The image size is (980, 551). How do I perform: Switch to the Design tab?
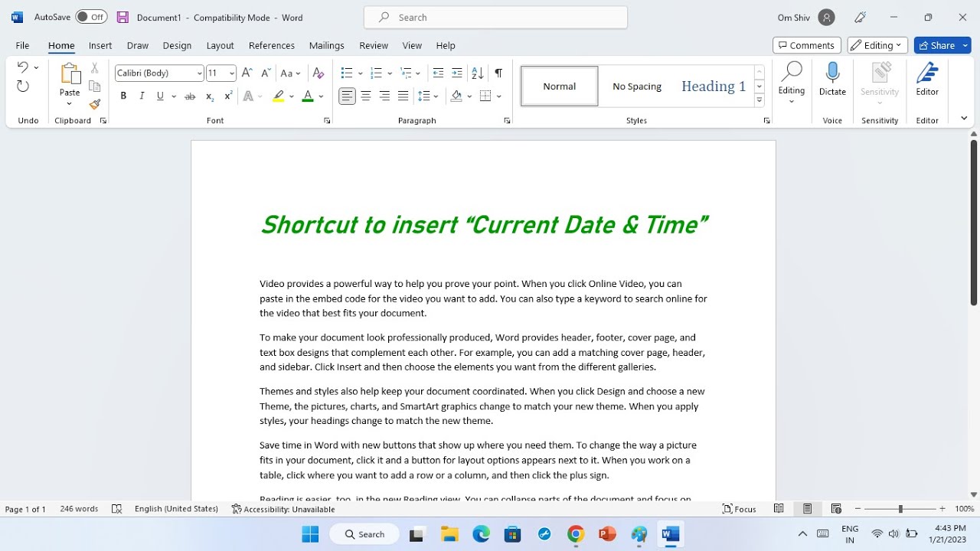coord(177,45)
